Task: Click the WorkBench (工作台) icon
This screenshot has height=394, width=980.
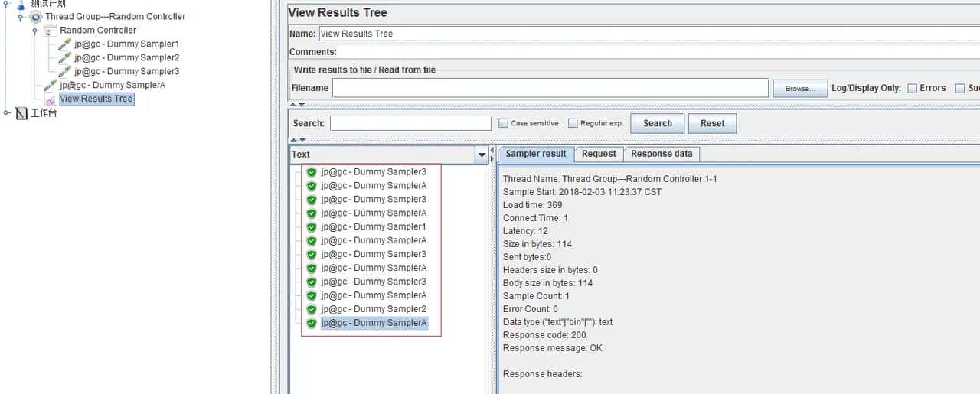Action: 21,113
